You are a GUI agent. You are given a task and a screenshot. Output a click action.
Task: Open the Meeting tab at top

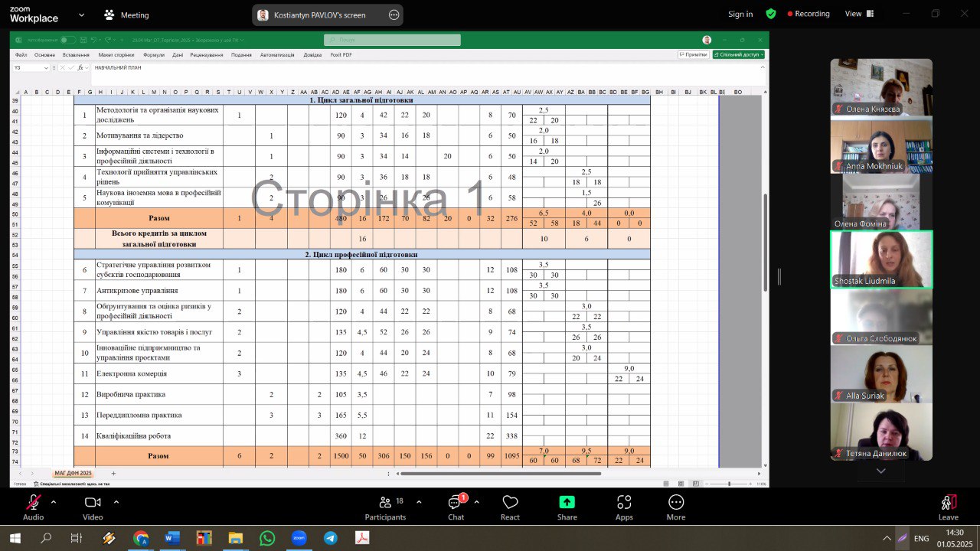(126, 15)
